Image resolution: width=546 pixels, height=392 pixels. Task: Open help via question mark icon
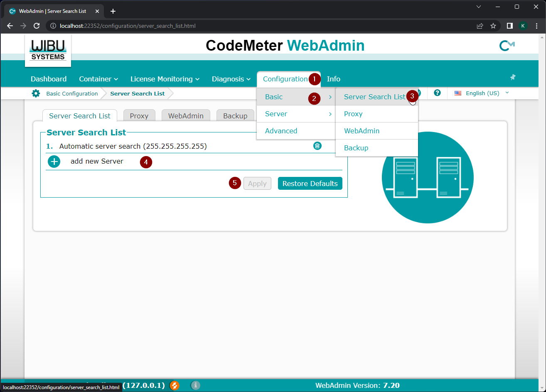pyautogui.click(x=437, y=93)
